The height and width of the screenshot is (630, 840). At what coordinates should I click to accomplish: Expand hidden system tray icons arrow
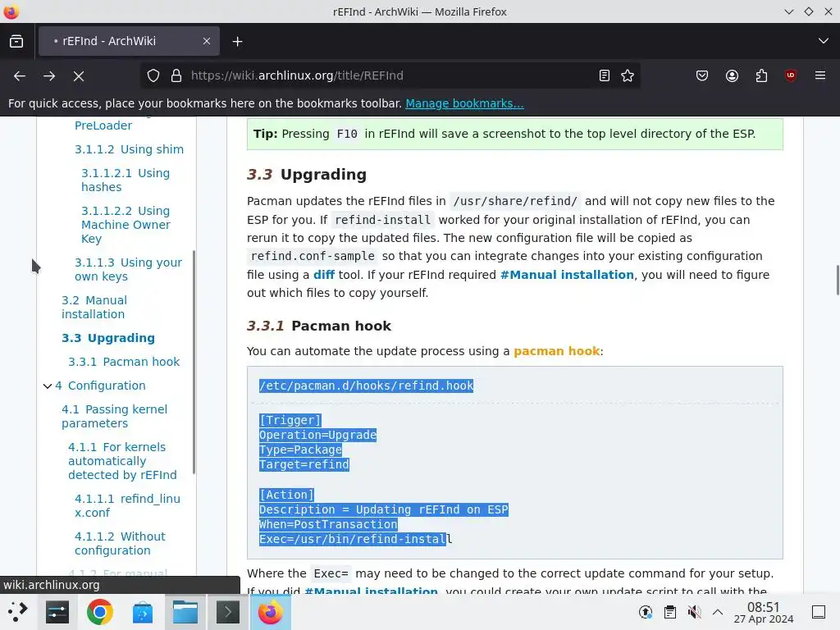[x=718, y=612]
